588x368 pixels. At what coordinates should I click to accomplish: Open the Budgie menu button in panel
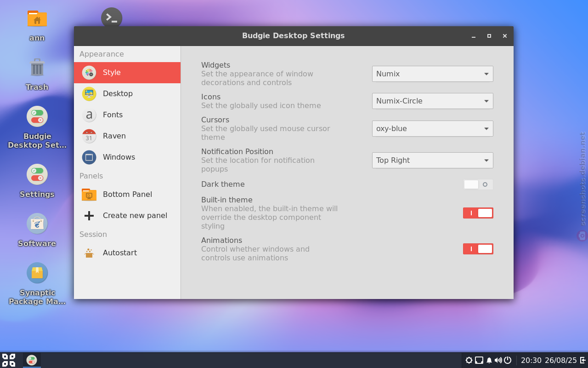pos(9,360)
